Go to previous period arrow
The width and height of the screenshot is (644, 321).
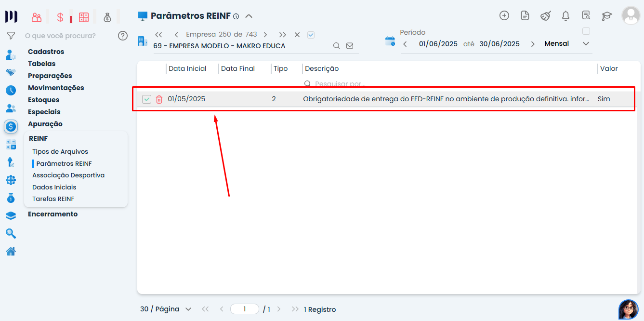(x=405, y=44)
